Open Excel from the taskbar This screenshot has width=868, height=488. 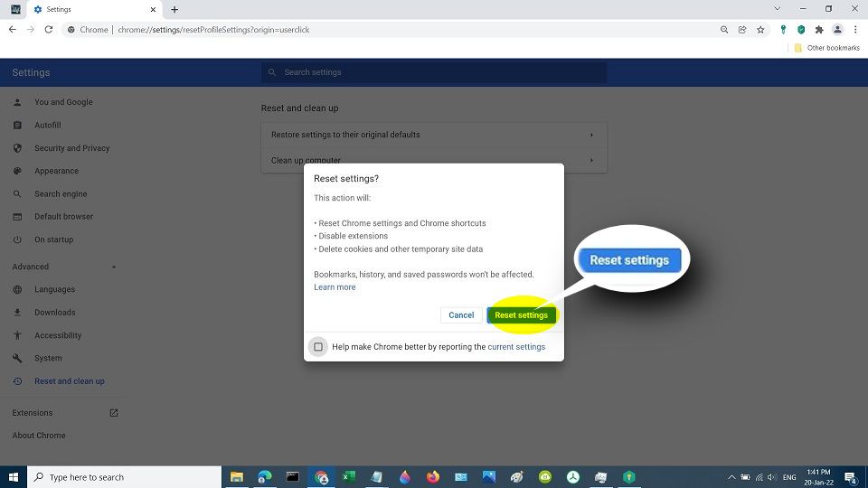click(349, 477)
